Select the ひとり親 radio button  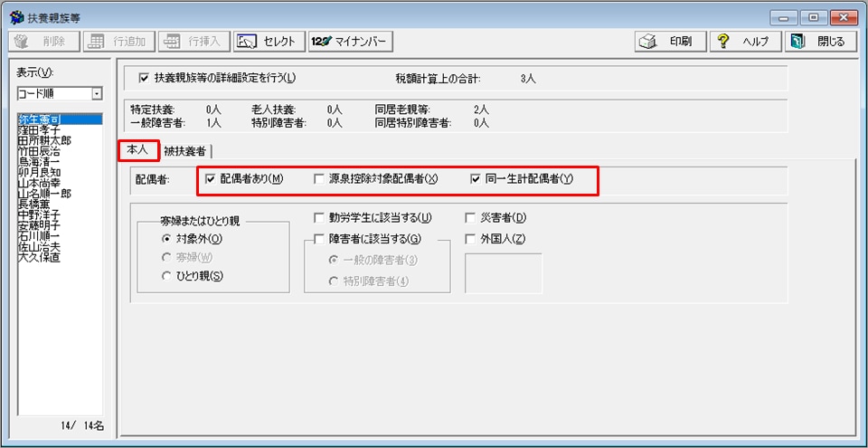click(165, 276)
